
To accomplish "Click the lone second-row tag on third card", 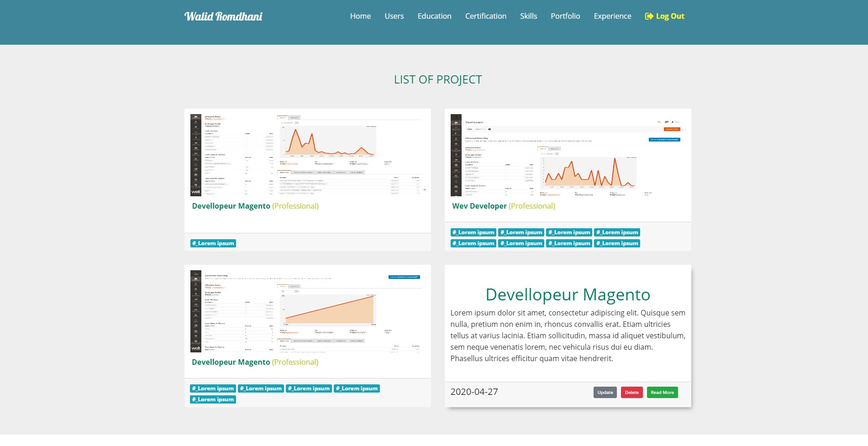I will [x=213, y=399].
